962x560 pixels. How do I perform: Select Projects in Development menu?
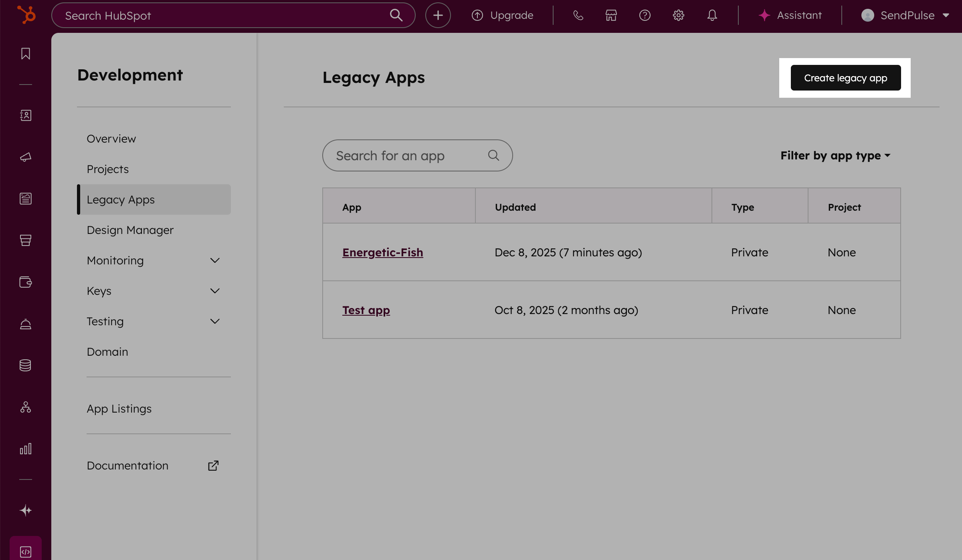tap(108, 169)
